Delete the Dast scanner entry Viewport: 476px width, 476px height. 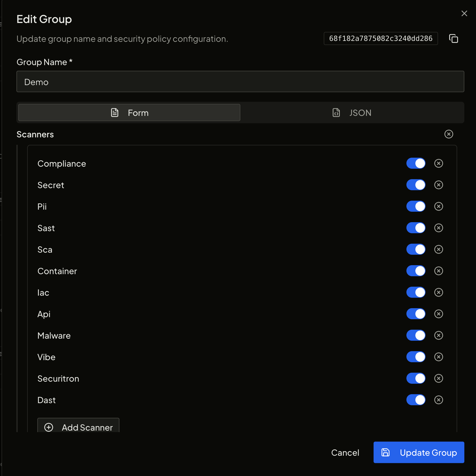point(438,400)
